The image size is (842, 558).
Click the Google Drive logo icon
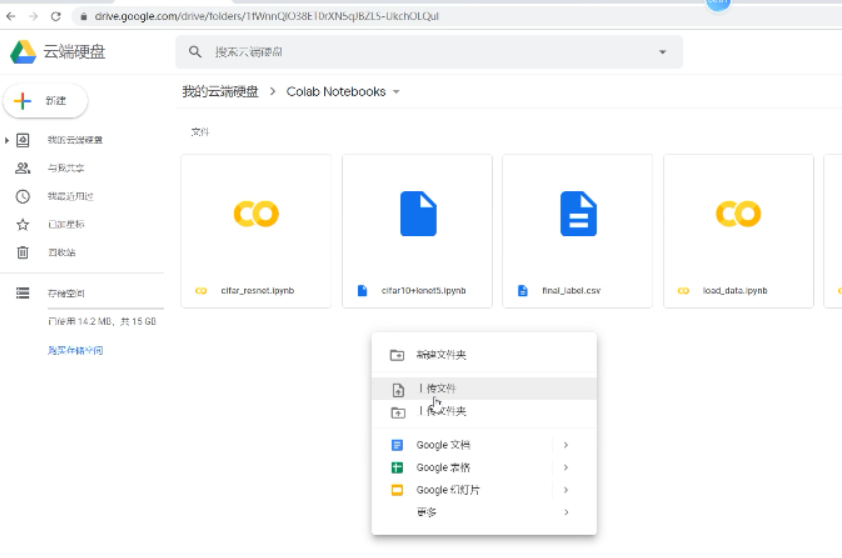(x=23, y=52)
